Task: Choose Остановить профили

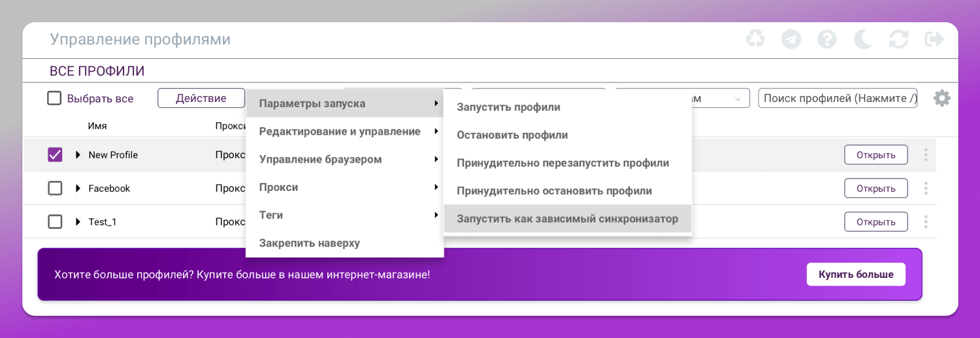Action: click(x=568, y=135)
